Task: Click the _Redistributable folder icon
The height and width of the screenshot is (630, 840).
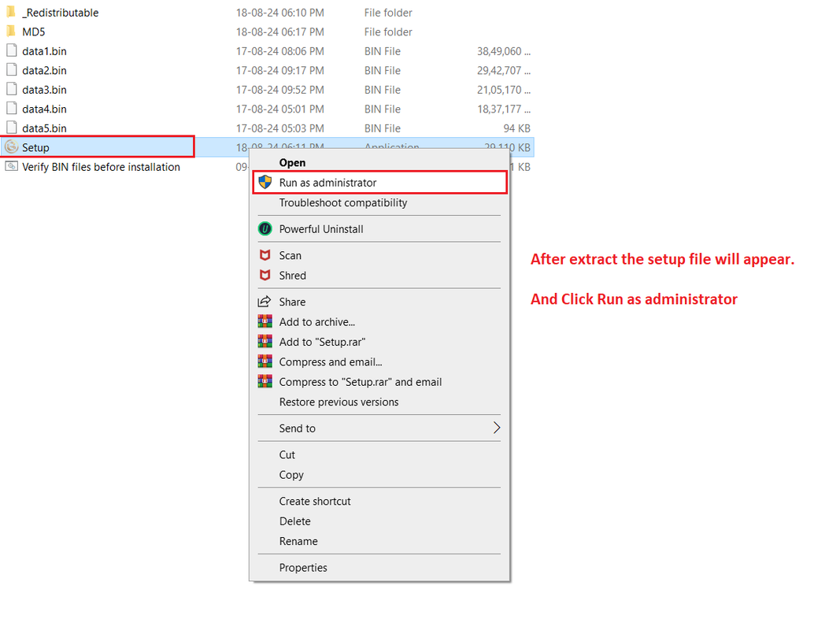Action: coord(11,12)
